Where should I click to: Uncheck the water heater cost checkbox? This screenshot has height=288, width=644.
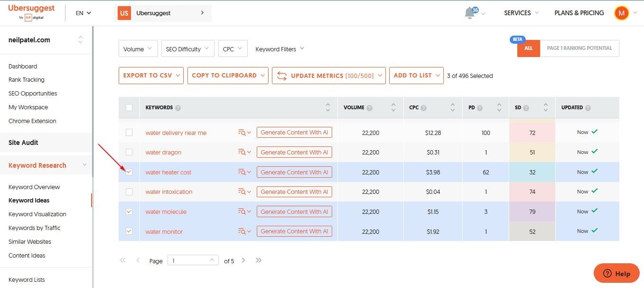click(x=129, y=172)
